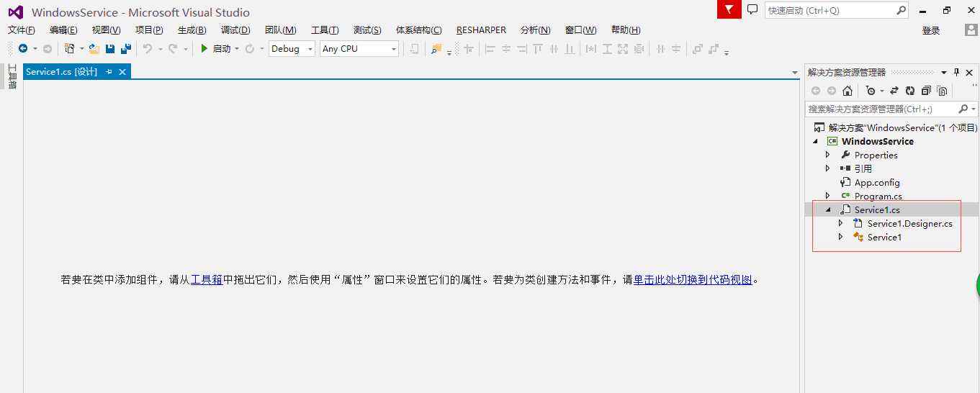Image resolution: width=980 pixels, height=393 pixels.
Task: Open the RESHARPER menu
Action: (x=481, y=30)
